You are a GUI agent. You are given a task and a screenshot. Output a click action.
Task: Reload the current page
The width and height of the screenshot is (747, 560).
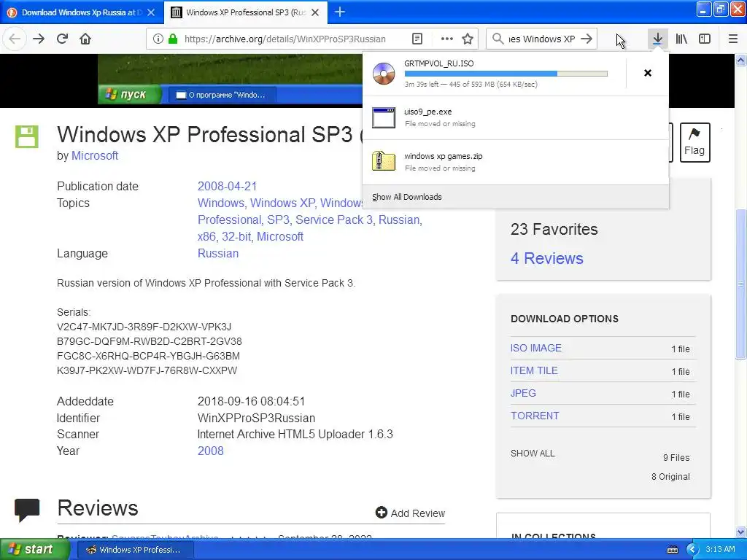tap(62, 39)
